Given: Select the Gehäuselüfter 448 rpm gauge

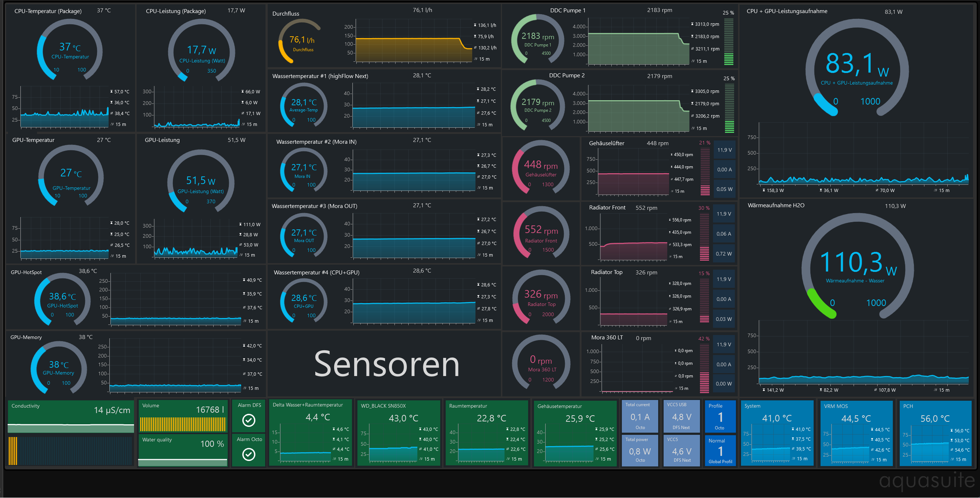Looking at the screenshot, I should click(540, 168).
